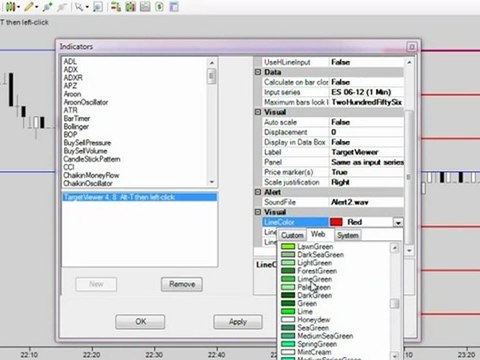Click the Auto scale False value

coord(367,122)
